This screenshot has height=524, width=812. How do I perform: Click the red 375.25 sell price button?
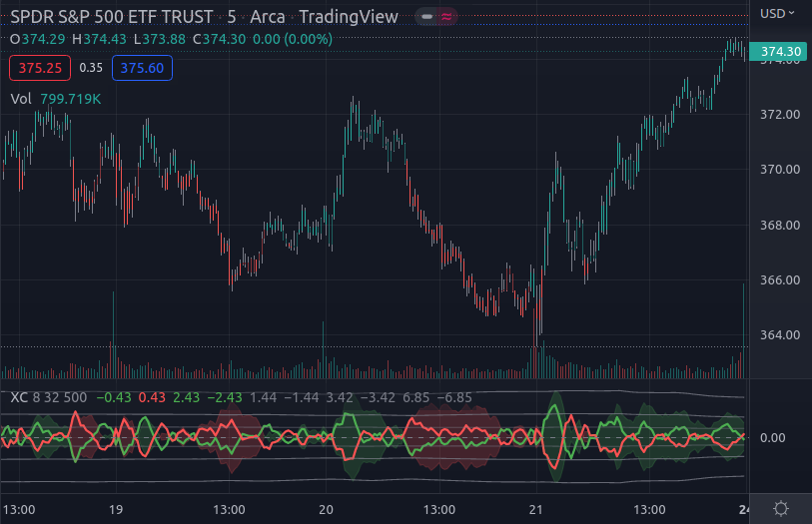pos(40,68)
